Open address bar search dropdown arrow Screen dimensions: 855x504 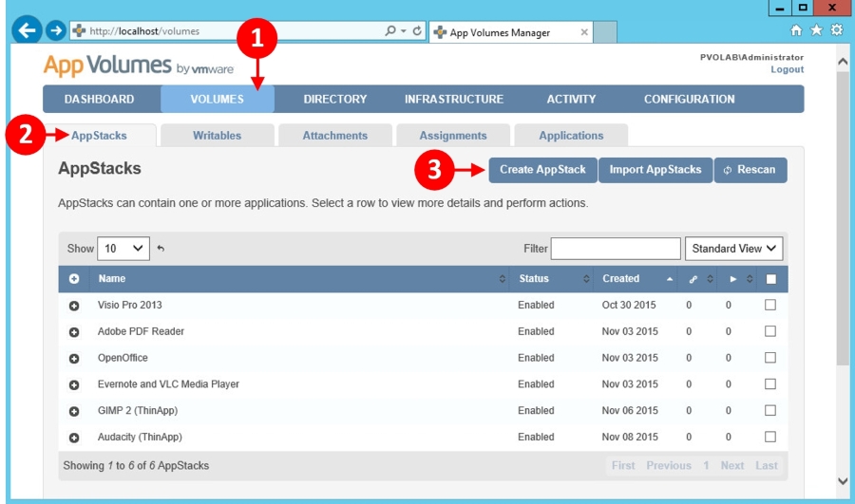[404, 31]
